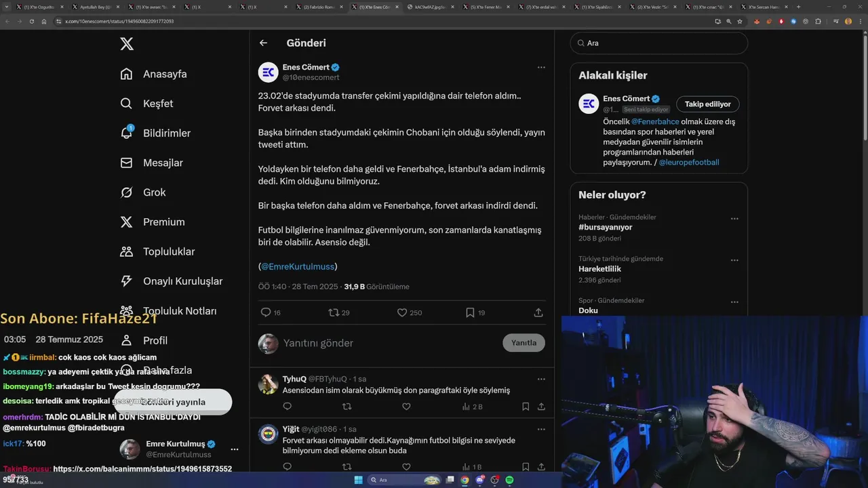Click the Chrome address bar URL
The height and width of the screenshot is (488, 868).
[x=119, y=21]
